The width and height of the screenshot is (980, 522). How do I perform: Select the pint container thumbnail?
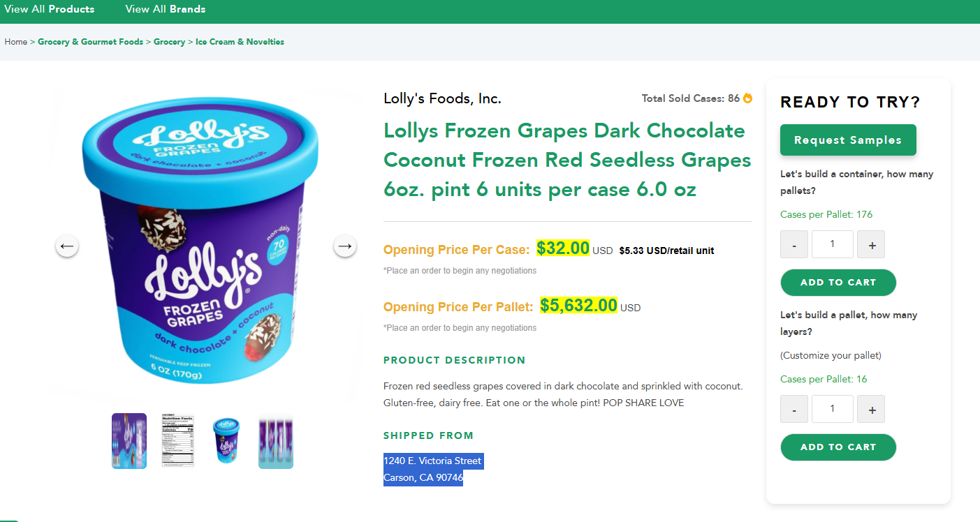click(226, 441)
